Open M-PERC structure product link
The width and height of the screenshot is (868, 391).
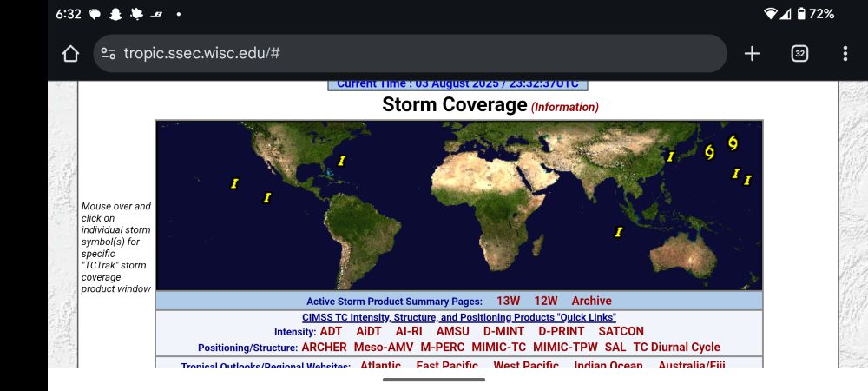[443, 348]
